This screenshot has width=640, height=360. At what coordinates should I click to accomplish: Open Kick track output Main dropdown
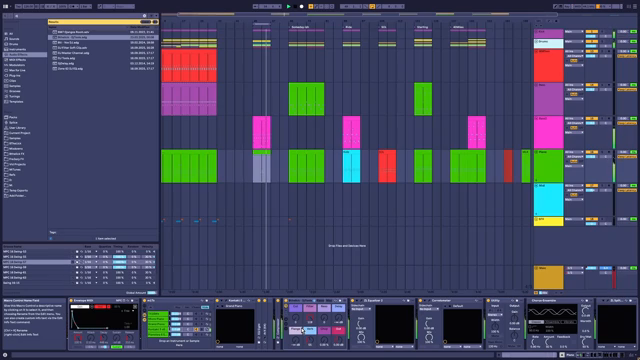[x=574, y=32]
